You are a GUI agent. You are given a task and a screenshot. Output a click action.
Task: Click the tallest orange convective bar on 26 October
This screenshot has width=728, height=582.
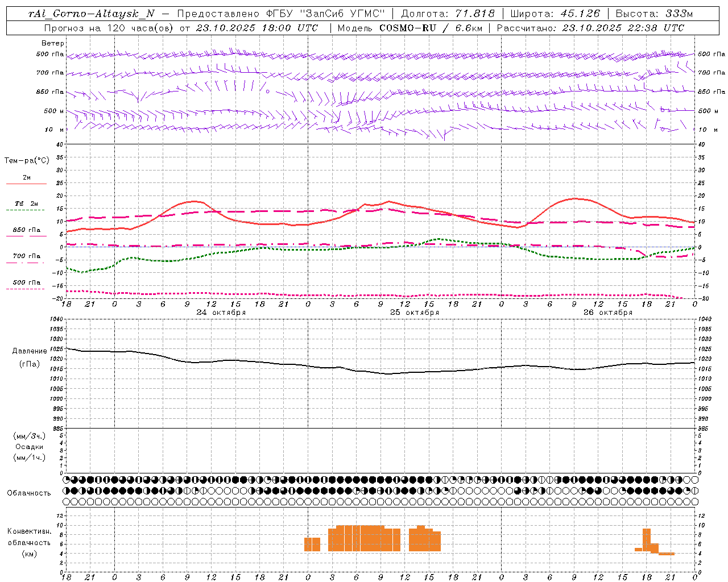[646, 540]
